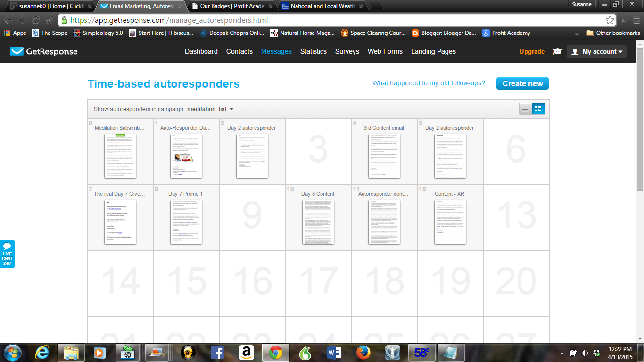
Task: Click the Upgrade link
Action: tap(532, 52)
